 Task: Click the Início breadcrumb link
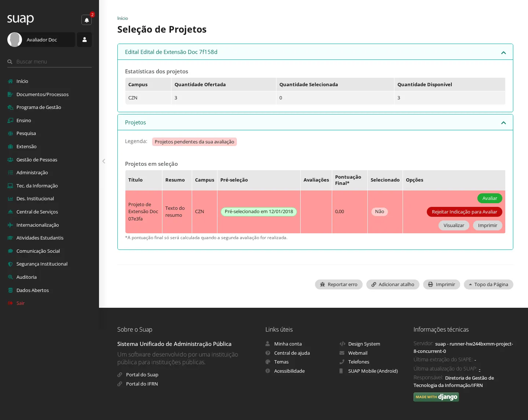tap(122, 18)
